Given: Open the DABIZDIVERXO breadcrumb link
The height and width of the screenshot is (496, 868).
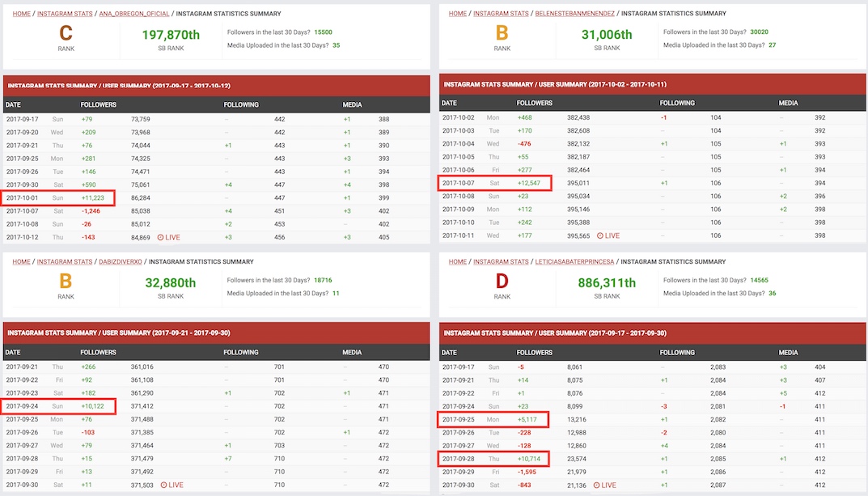Looking at the screenshot, I should tap(121, 262).
